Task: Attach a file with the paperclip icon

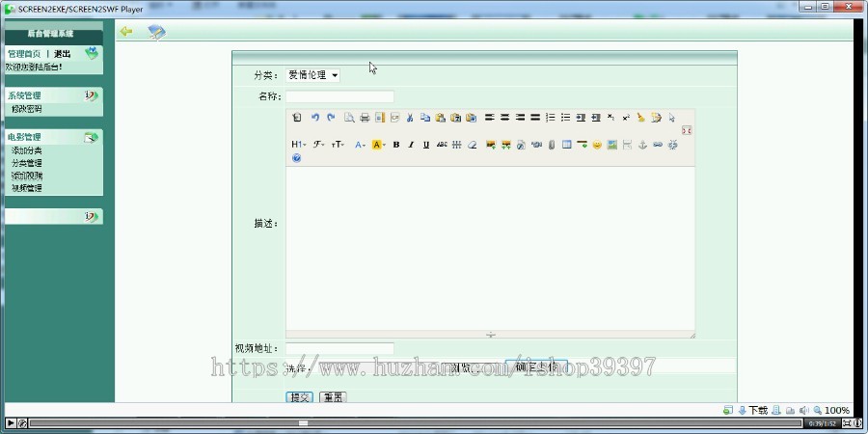Action: tap(552, 145)
